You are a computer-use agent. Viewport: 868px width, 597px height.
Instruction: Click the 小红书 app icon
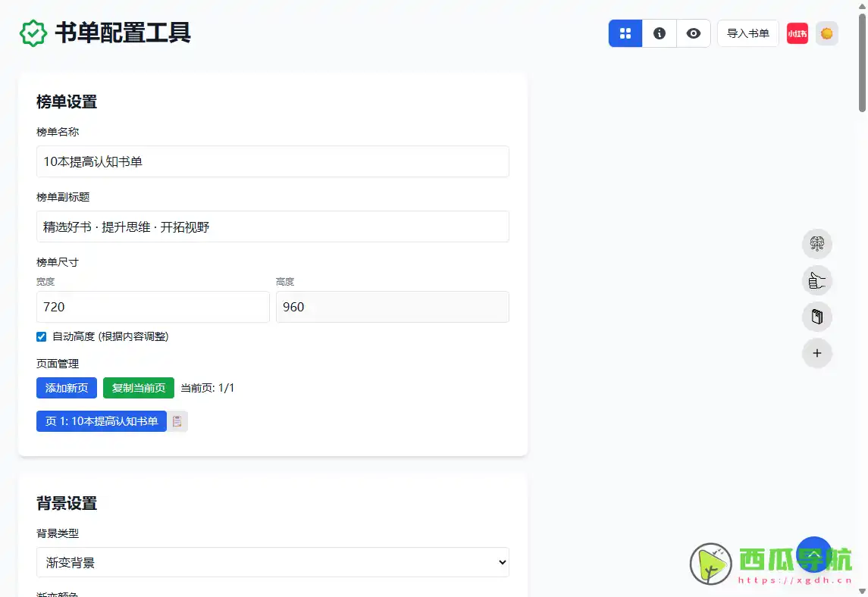pos(797,33)
